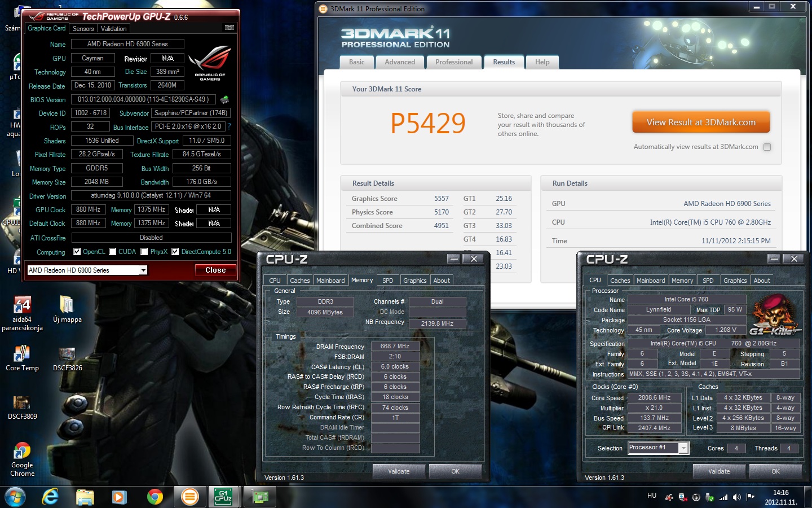Select the Results tab in 3DMark 11
This screenshot has height=508, width=812.
click(x=504, y=62)
